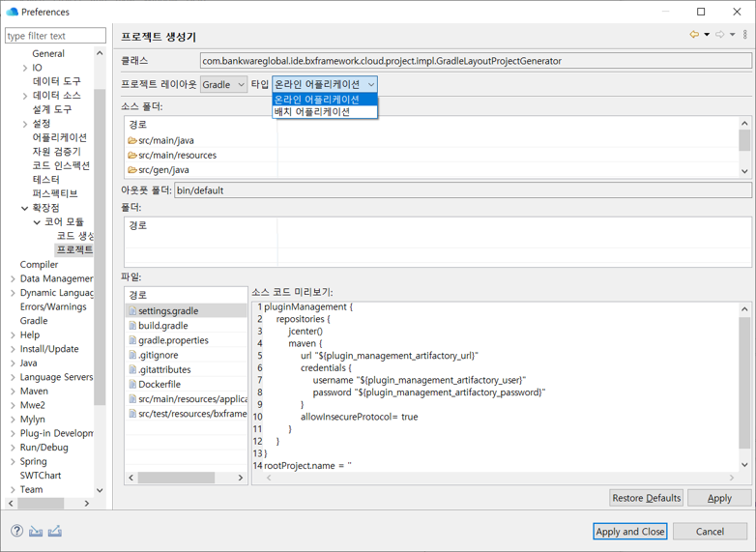
Task: Open the forward history dropdown arrow
Action: [733, 35]
